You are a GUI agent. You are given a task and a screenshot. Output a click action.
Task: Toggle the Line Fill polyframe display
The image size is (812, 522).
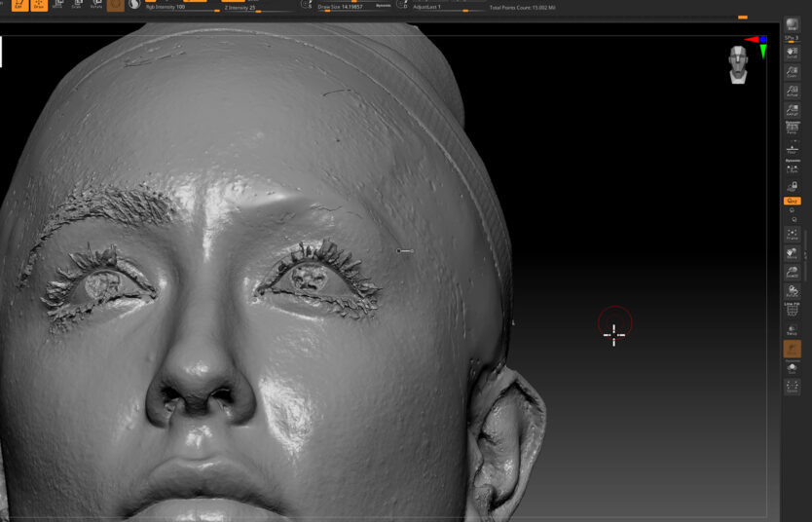coord(792,310)
